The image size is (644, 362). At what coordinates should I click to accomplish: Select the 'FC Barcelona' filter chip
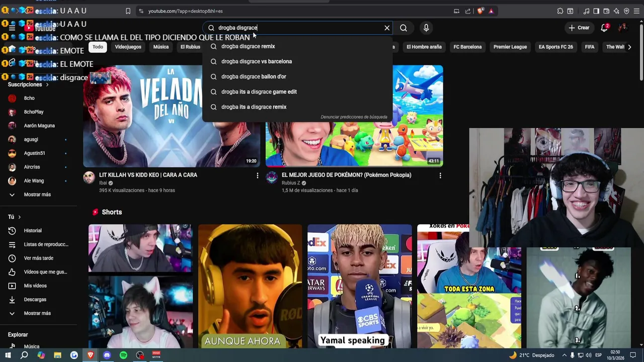pyautogui.click(x=467, y=47)
